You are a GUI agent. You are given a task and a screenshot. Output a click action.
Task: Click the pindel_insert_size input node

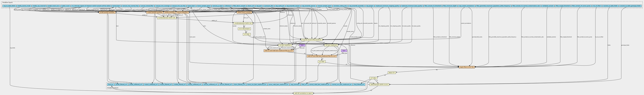click(x=53, y=6)
